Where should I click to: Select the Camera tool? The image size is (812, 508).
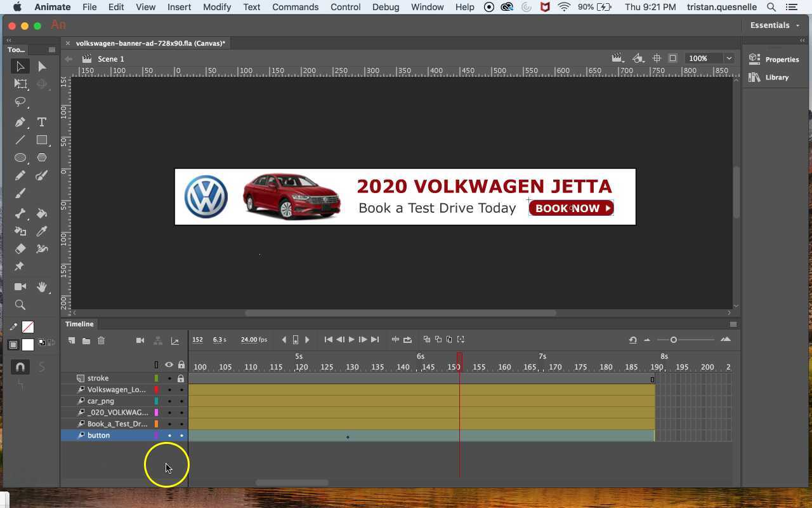[x=20, y=286]
